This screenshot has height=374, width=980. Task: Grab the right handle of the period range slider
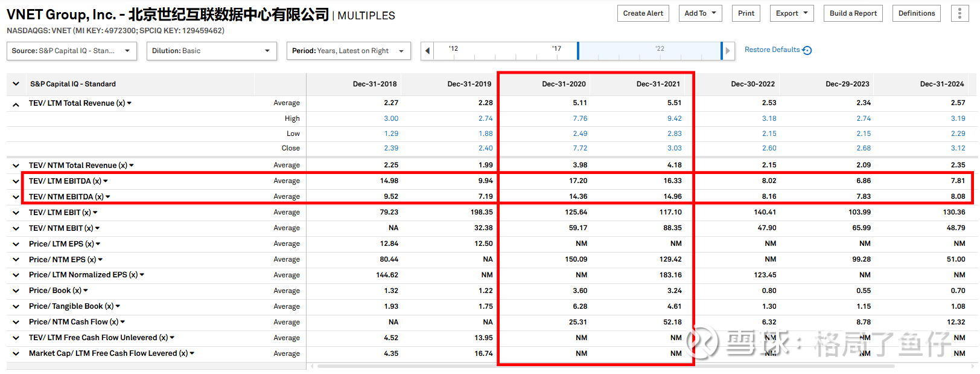pyautogui.click(x=722, y=51)
